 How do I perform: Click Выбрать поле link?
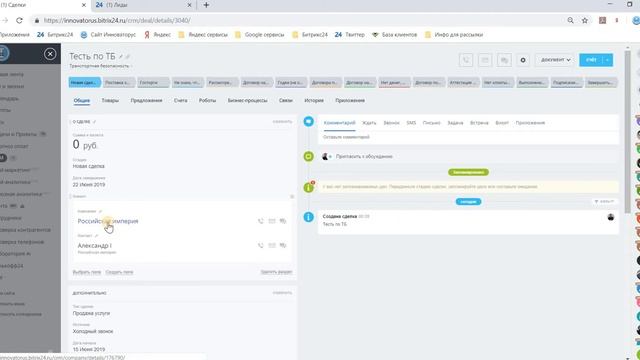87,272
